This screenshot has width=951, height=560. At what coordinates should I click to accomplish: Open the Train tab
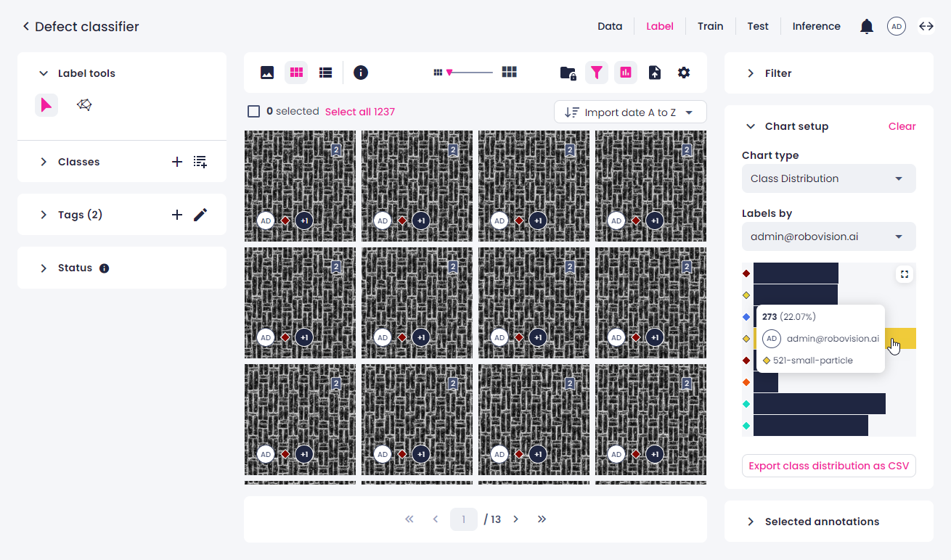tap(711, 26)
